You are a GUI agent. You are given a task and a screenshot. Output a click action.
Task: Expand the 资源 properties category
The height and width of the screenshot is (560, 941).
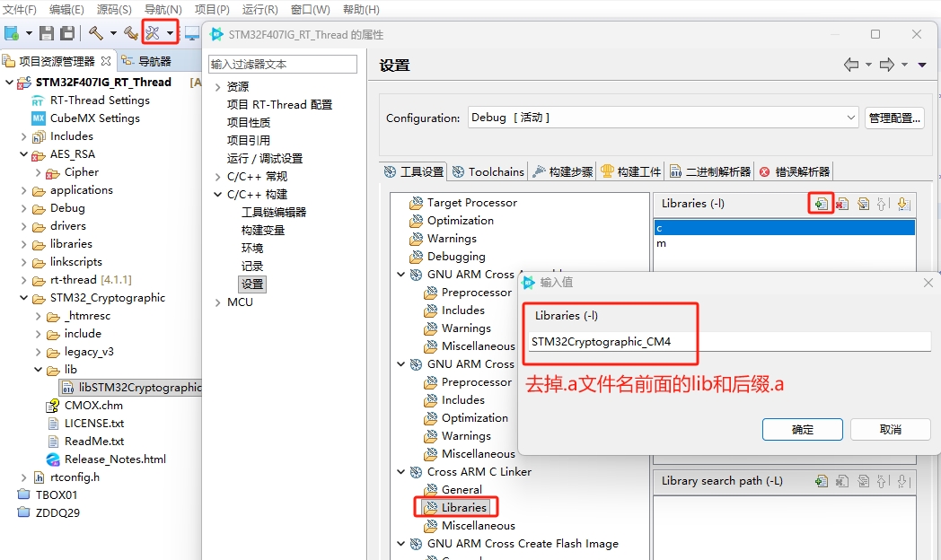click(218, 87)
